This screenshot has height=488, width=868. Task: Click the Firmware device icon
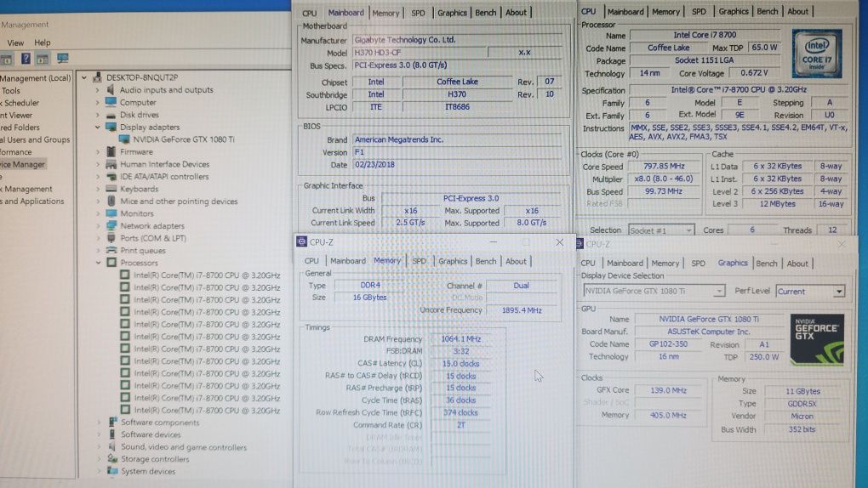(111, 151)
